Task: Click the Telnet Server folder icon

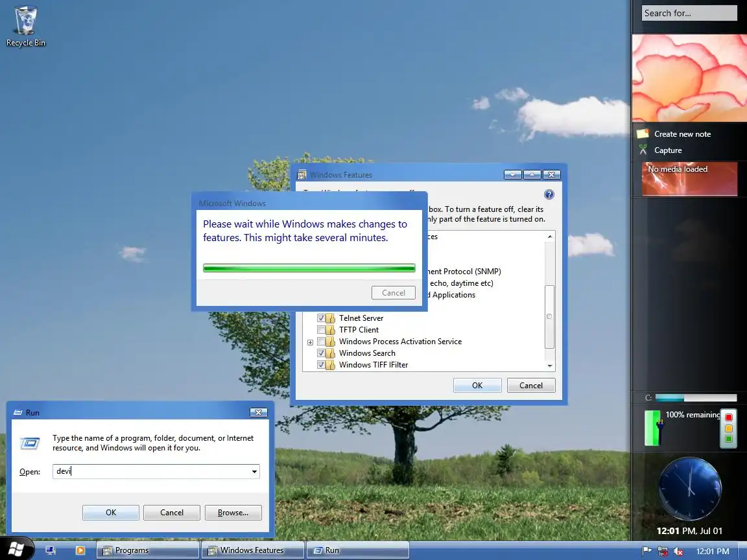Action: (330, 318)
